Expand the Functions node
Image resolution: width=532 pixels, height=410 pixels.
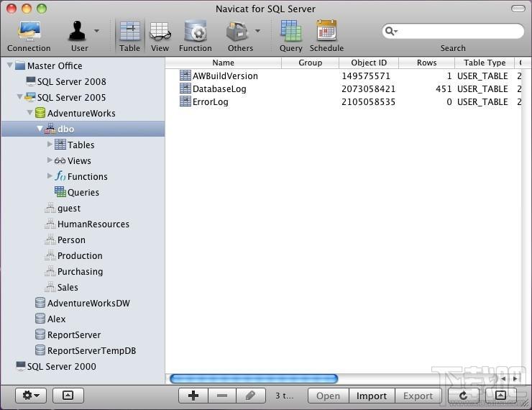50,176
